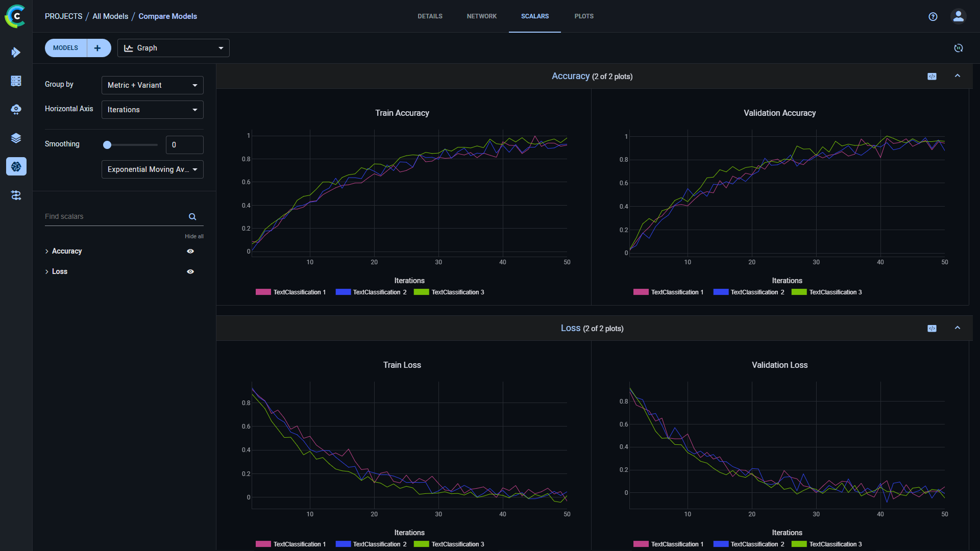Select the cloud with gear icon in left sidebar

coord(16,109)
